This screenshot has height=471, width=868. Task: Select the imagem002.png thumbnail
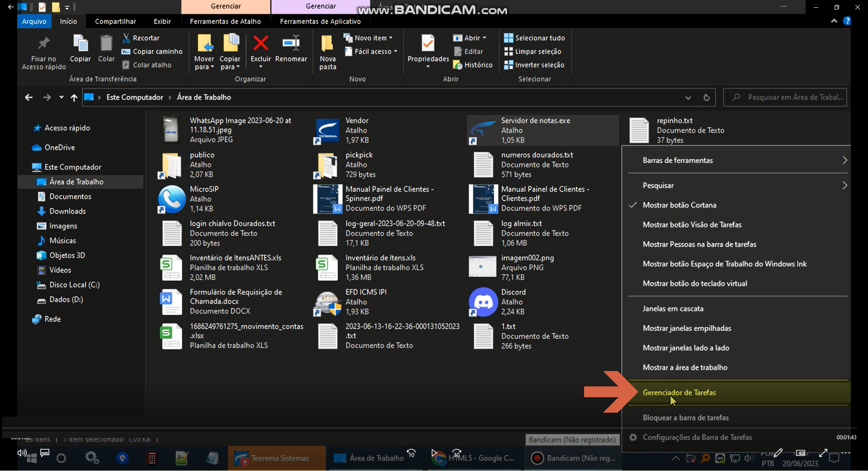coord(483,267)
